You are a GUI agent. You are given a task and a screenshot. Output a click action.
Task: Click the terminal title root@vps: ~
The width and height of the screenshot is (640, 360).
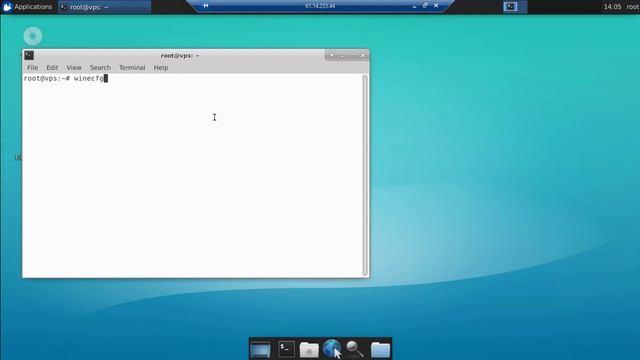180,56
